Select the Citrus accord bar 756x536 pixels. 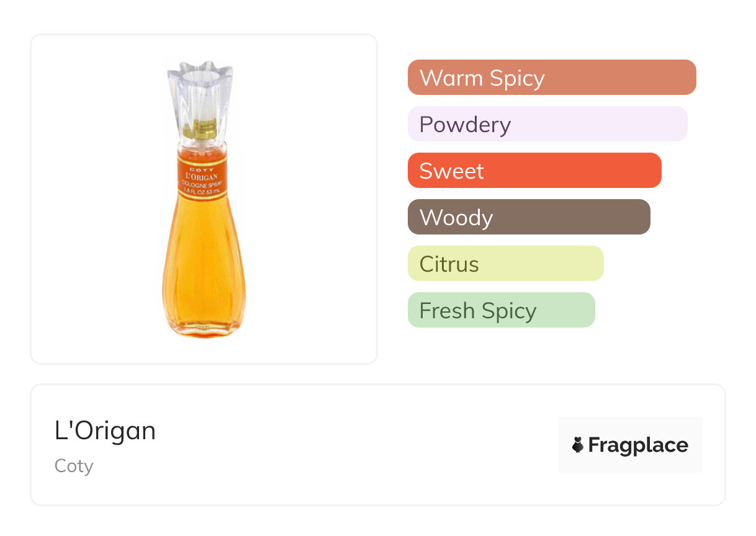click(x=505, y=264)
